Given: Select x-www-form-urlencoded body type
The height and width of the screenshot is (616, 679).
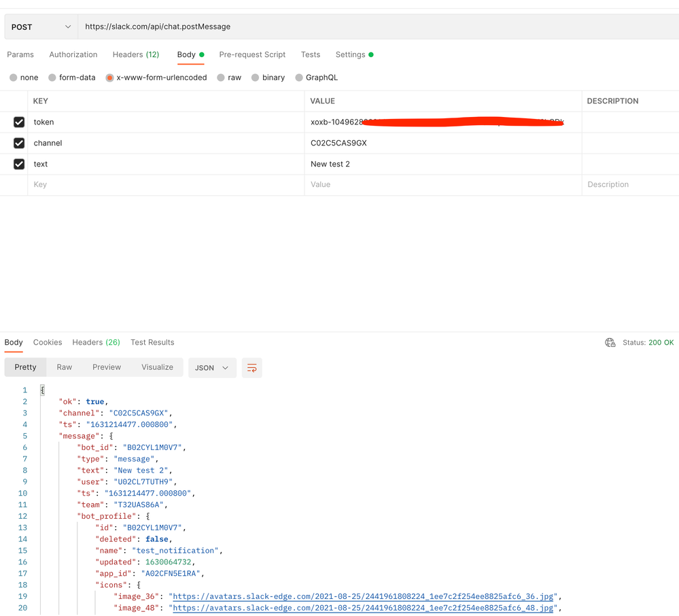Looking at the screenshot, I should [x=109, y=78].
